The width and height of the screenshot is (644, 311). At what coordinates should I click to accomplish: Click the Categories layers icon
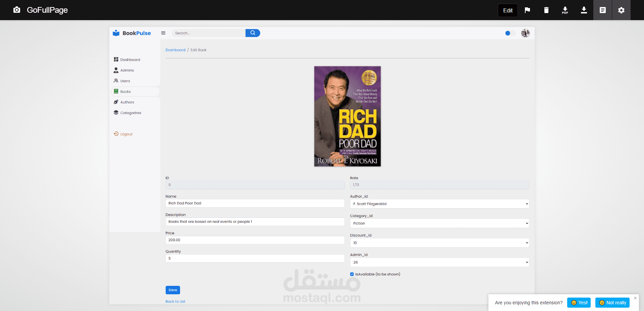pos(116,112)
